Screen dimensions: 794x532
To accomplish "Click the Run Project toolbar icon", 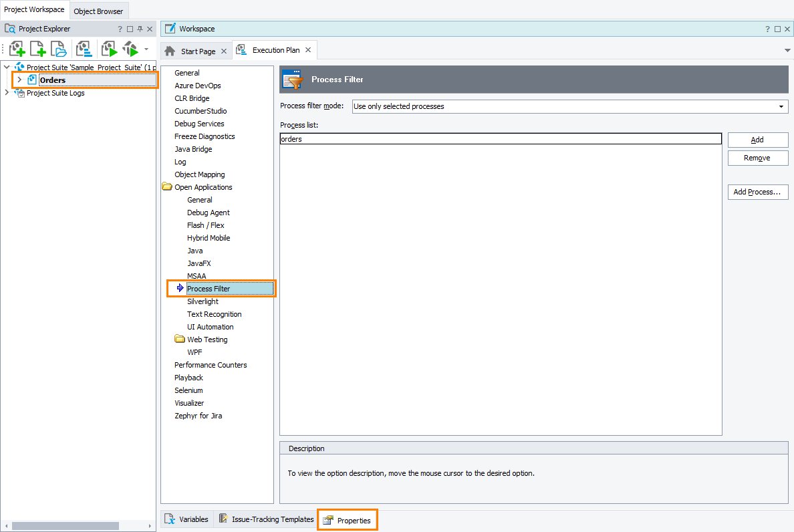I will (x=108, y=49).
